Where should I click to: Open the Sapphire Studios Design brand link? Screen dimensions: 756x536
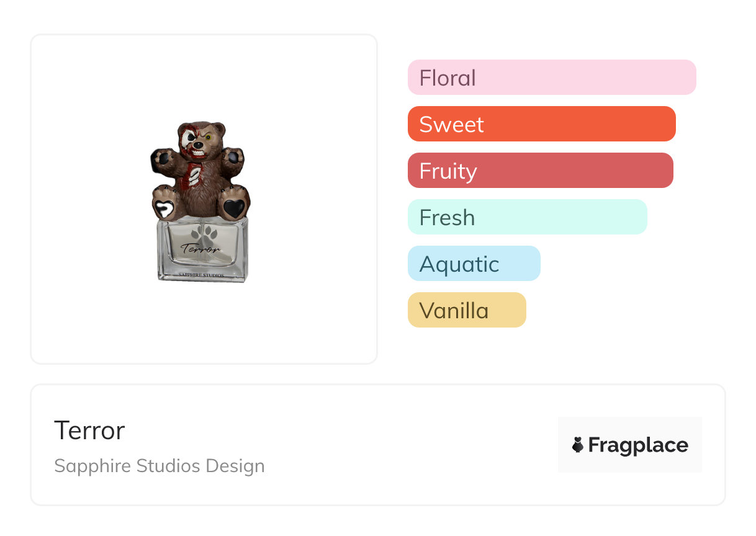(x=159, y=466)
